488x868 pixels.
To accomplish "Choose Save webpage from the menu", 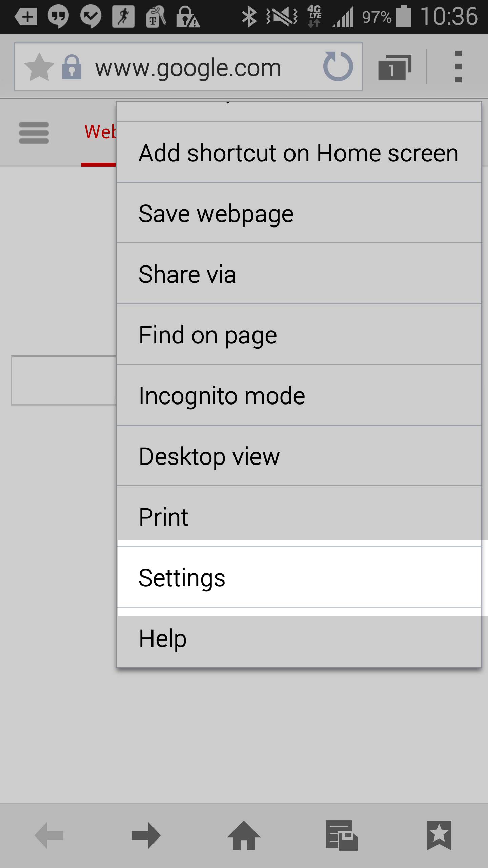I will (x=299, y=214).
